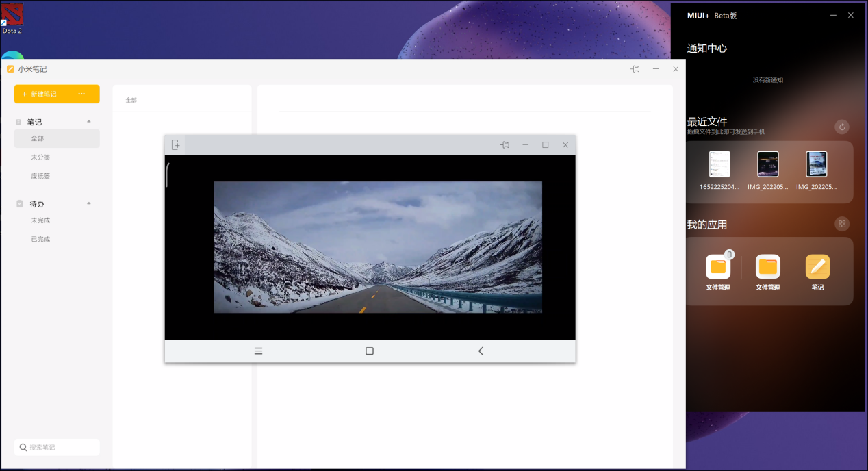
Task: Click the 搜索笔记 search box
Action: [57, 447]
